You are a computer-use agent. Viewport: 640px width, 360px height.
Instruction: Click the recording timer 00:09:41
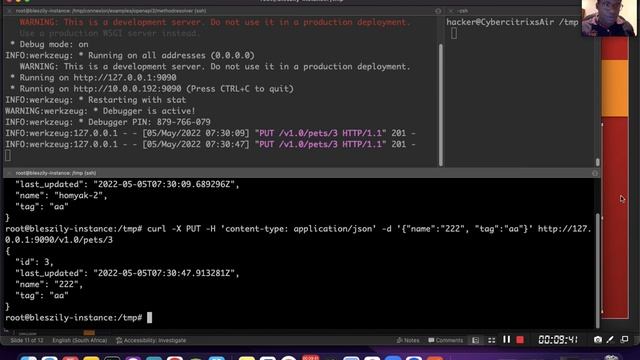[x=558, y=340]
